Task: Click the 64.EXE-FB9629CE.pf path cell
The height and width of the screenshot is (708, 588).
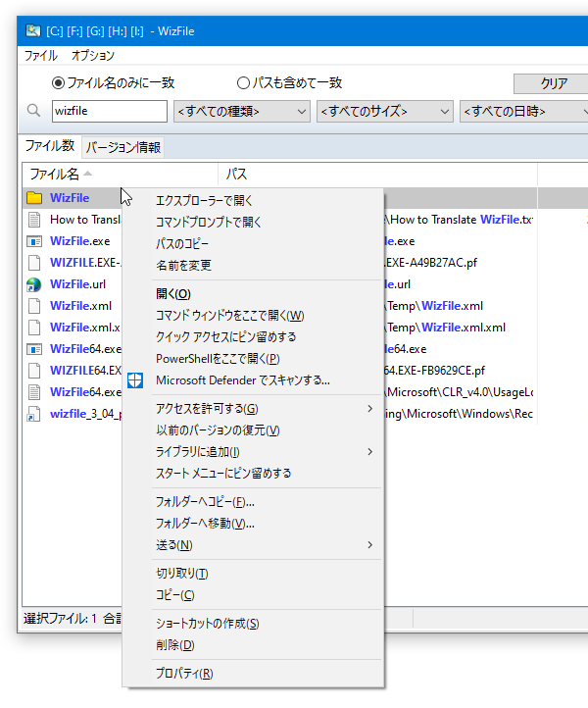Action: coord(434,371)
